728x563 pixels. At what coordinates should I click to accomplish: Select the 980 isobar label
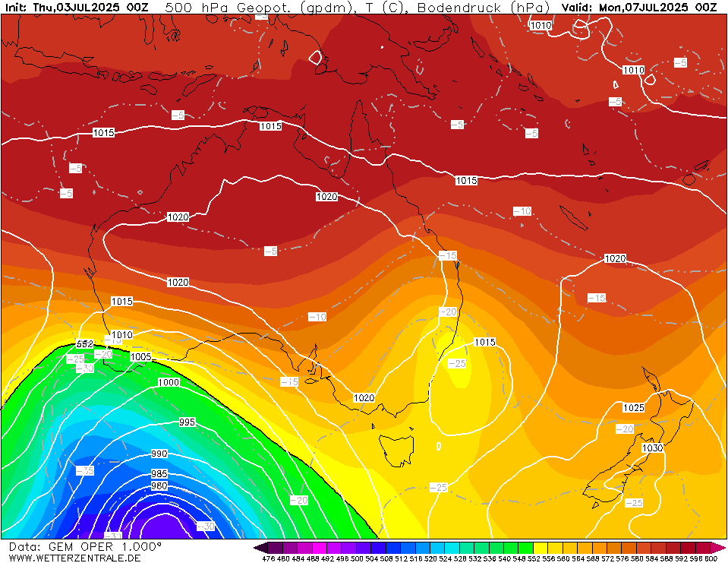click(x=159, y=486)
